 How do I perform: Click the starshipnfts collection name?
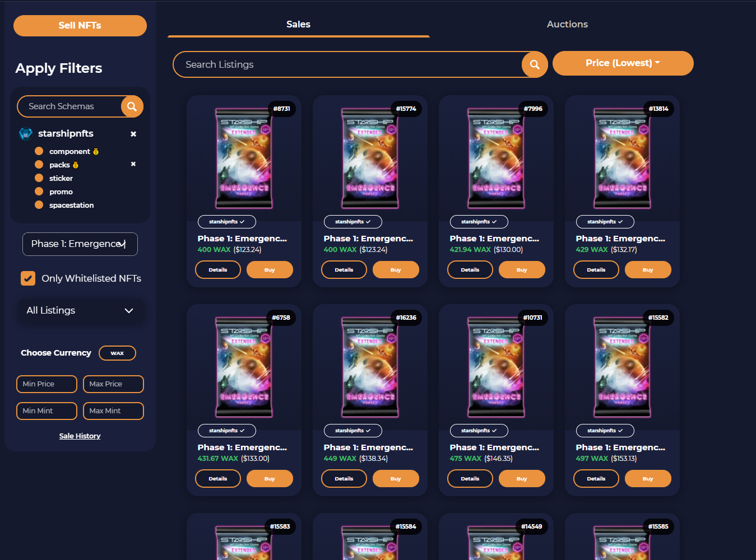66,134
